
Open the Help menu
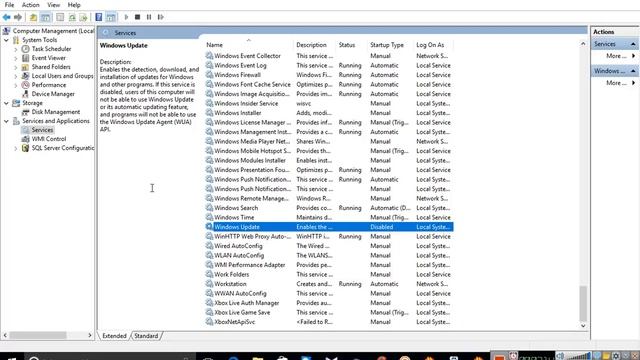(74, 5)
